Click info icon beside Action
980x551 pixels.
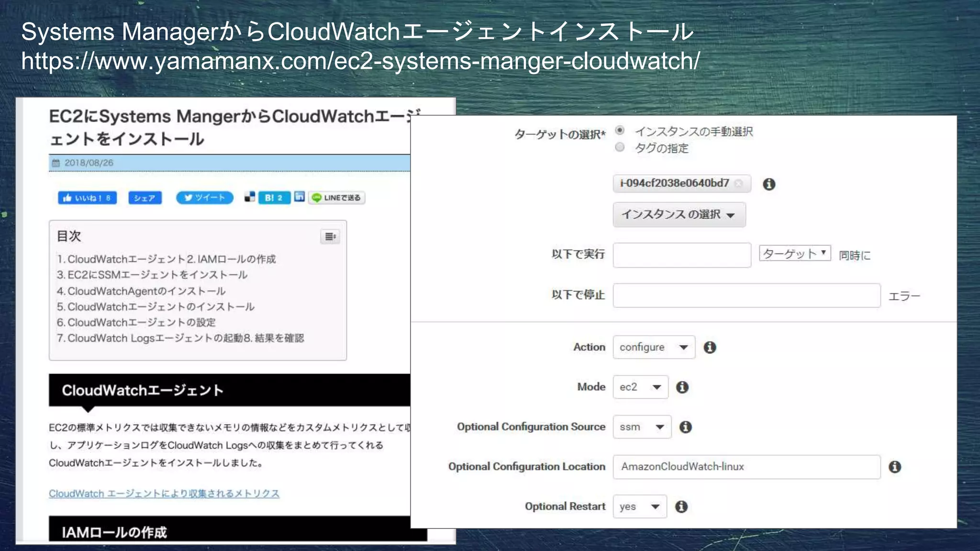(x=710, y=347)
